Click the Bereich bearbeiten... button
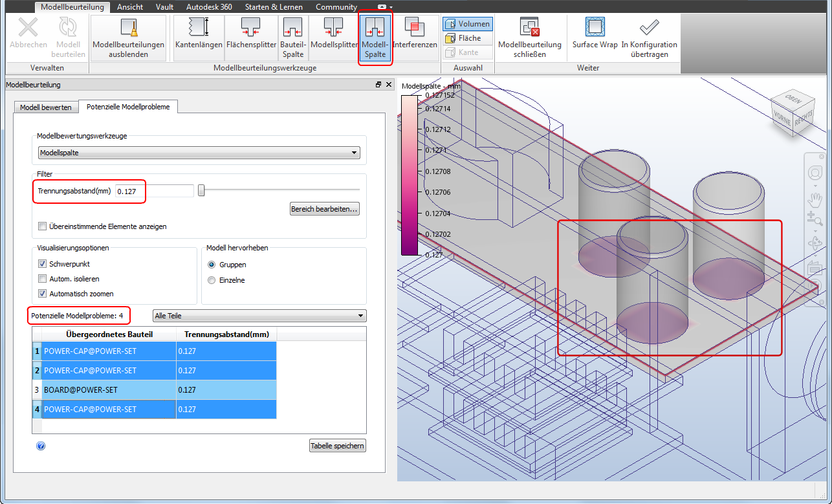 (325, 209)
